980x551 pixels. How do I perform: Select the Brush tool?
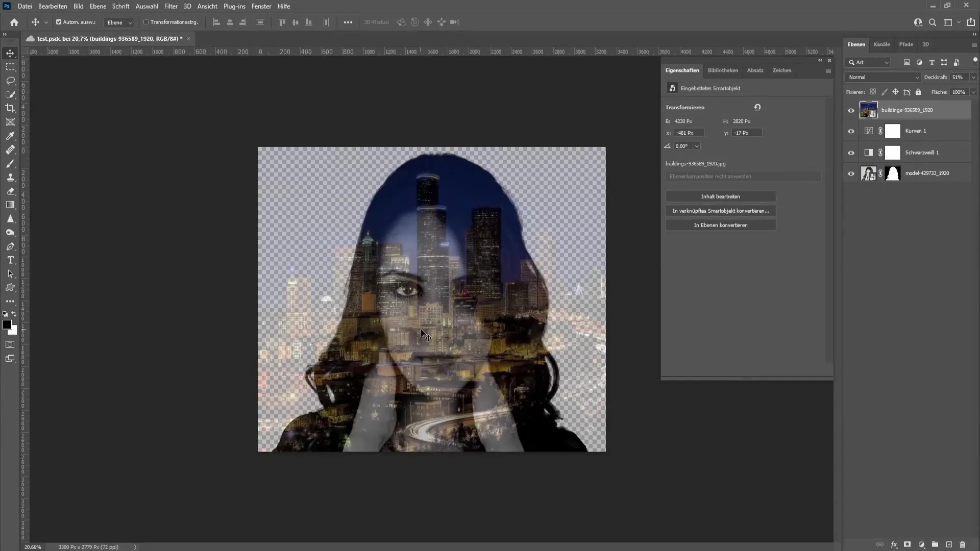[x=10, y=163]
